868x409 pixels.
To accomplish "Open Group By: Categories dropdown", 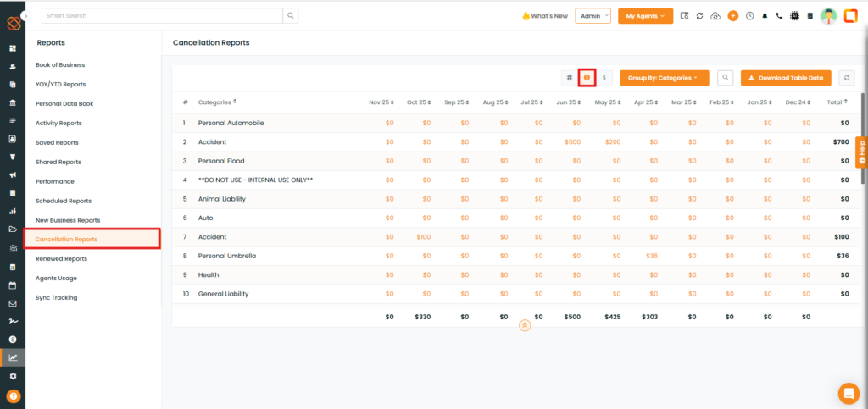I will click(664, 78).
